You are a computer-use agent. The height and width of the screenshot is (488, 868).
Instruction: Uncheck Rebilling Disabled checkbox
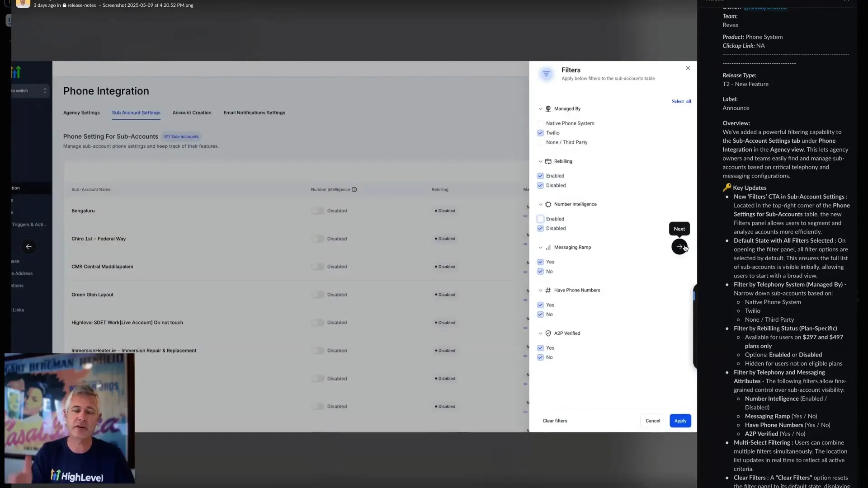point(540,185)
